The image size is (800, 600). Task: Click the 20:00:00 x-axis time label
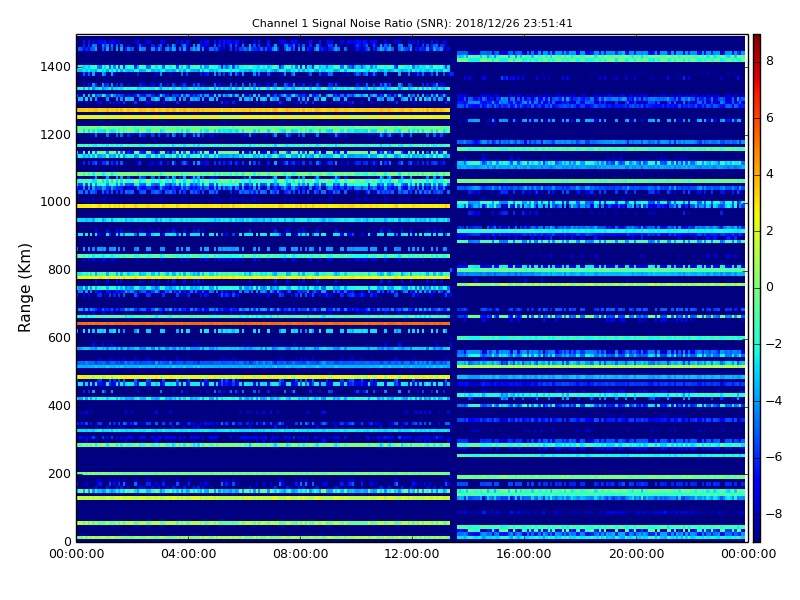pyautogui.click(x=636, y=554)
